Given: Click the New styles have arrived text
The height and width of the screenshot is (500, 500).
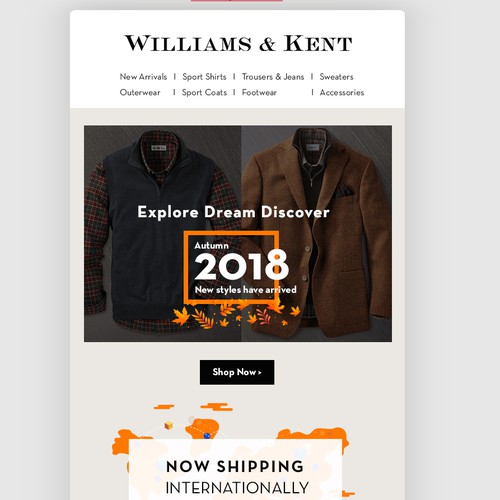Looking at the screenshot, I should pyautogui.click(x=246, y=289).
